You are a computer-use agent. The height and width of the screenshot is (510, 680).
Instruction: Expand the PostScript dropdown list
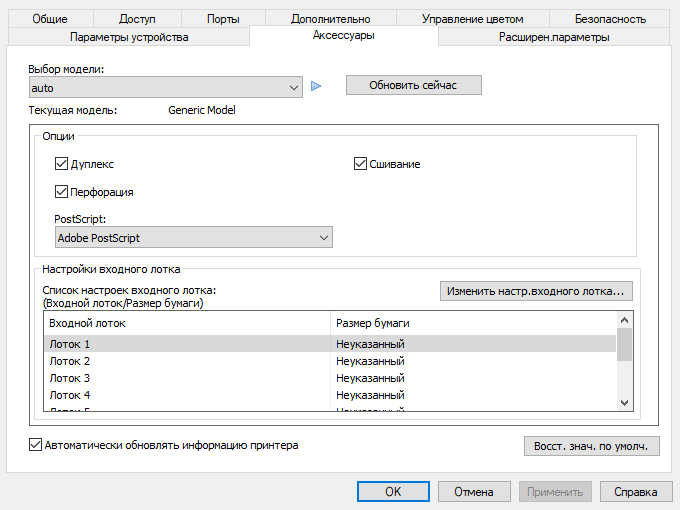[193, 238]
